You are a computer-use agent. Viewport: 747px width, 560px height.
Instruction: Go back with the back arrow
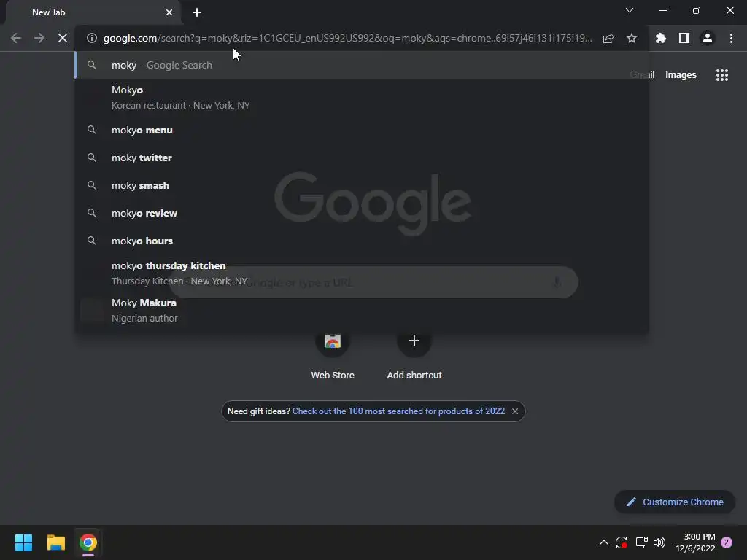coord(16,38)
